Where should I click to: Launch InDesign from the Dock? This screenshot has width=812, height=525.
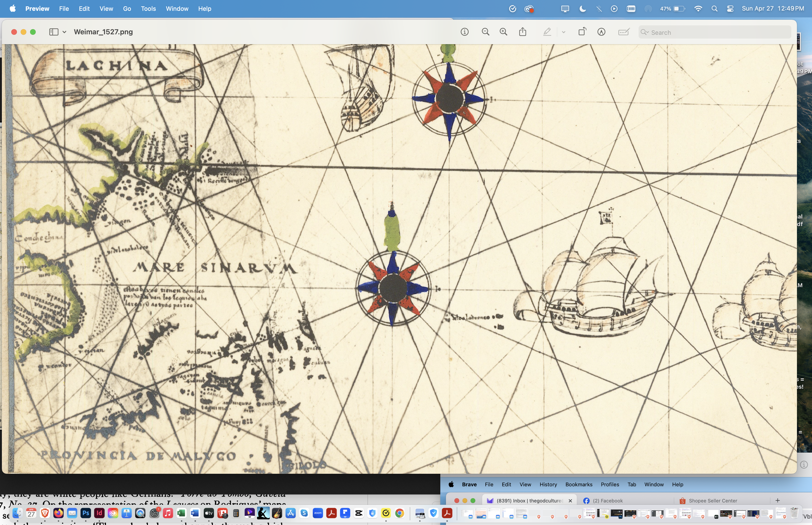(99, 513)
